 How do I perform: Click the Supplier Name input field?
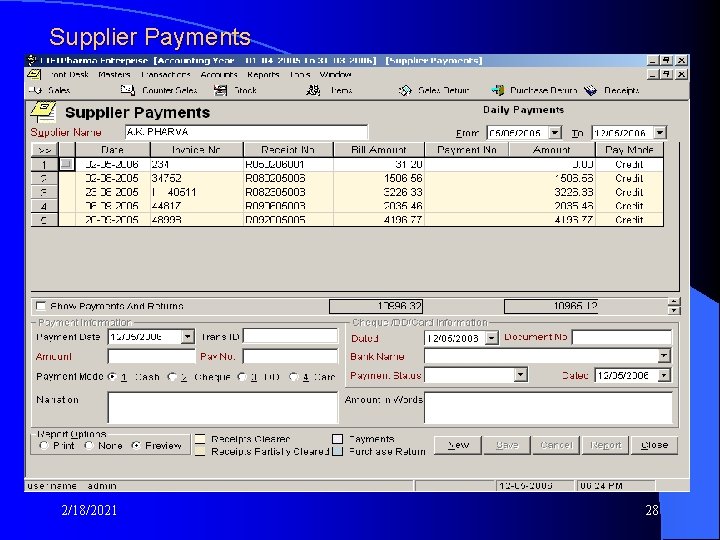click(x=246, y=132)
